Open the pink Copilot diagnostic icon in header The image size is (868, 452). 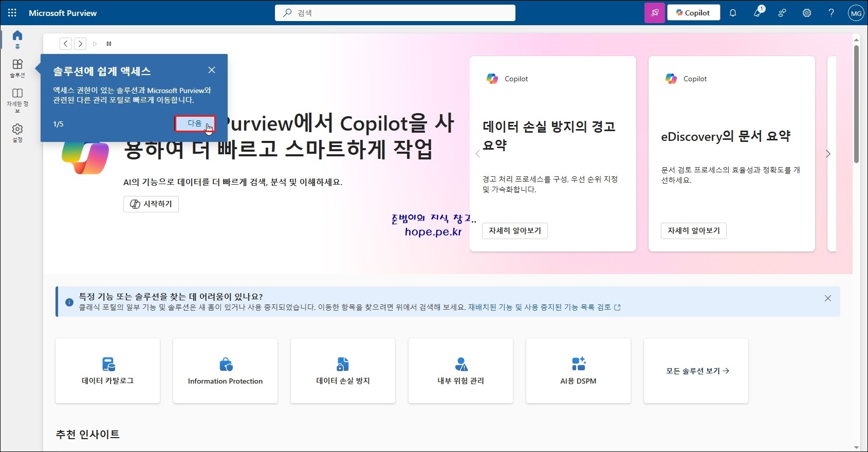(x=655, y=13)
